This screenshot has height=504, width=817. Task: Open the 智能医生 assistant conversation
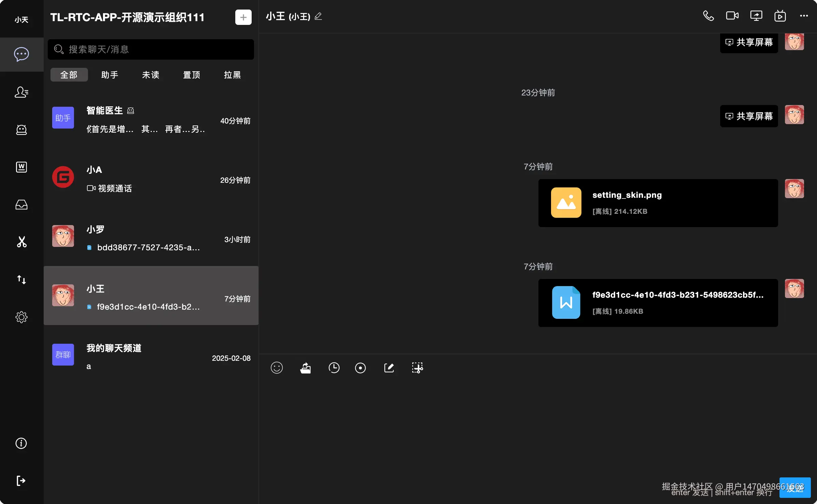[x=151, y=119]
